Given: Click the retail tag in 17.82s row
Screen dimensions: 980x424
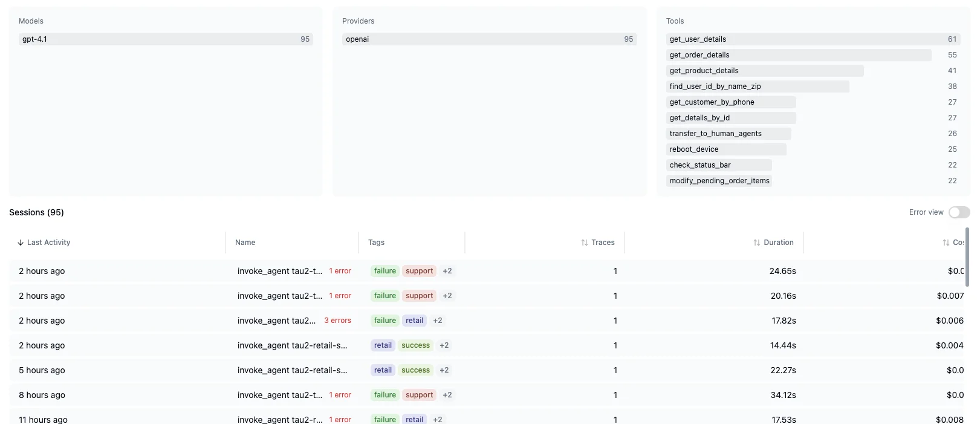Looking at the screenshot, I should point(415,321).
